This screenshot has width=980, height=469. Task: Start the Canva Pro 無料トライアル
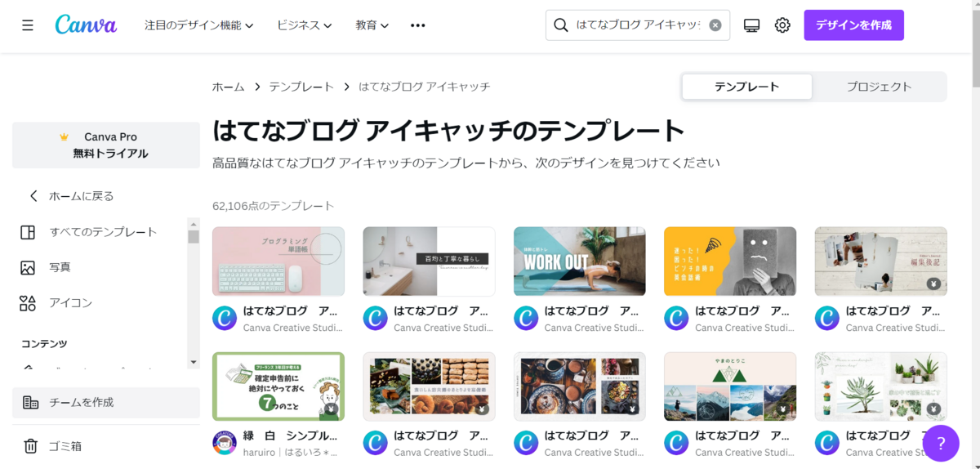click(x=106, y=145)
